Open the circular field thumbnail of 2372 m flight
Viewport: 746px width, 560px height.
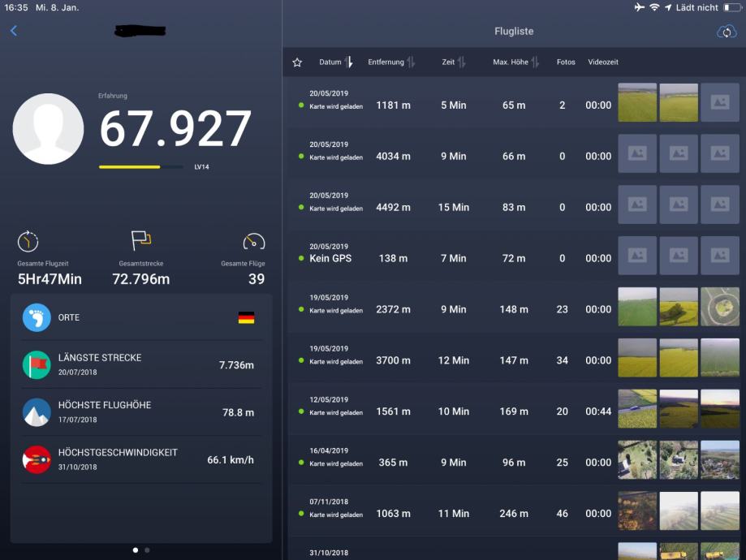(x=720, y=307)
